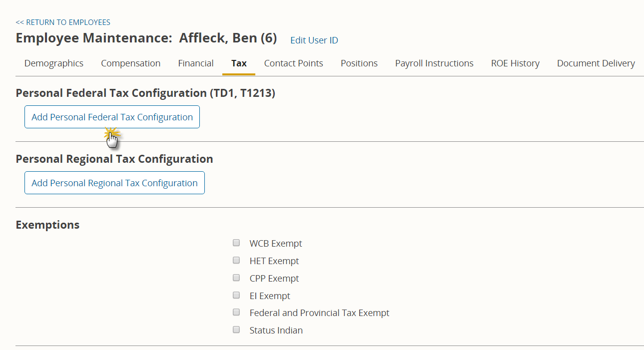
Task: Enable the Status Indian checkbox
Action: (x=236, y=330)
